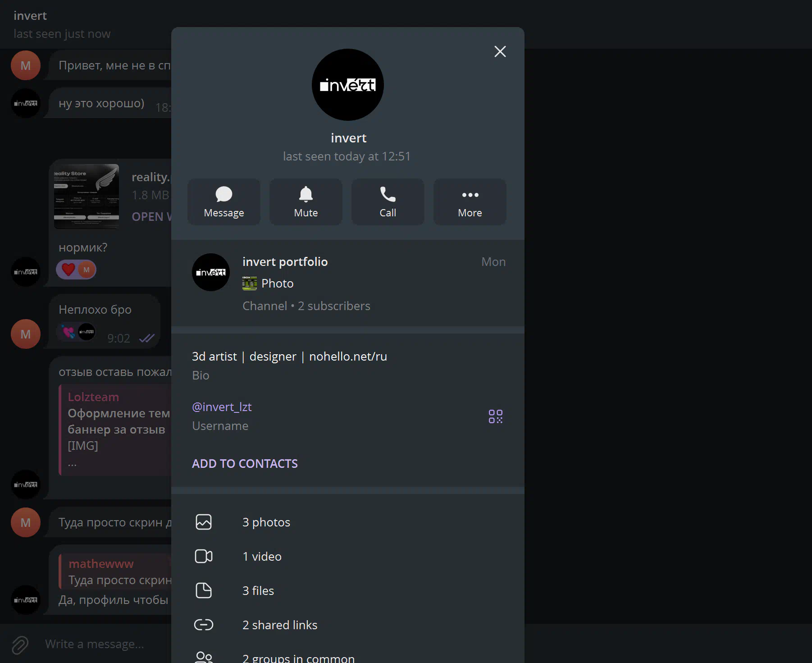Copy the bio text 3d artist designer

(x=289, y=357)
